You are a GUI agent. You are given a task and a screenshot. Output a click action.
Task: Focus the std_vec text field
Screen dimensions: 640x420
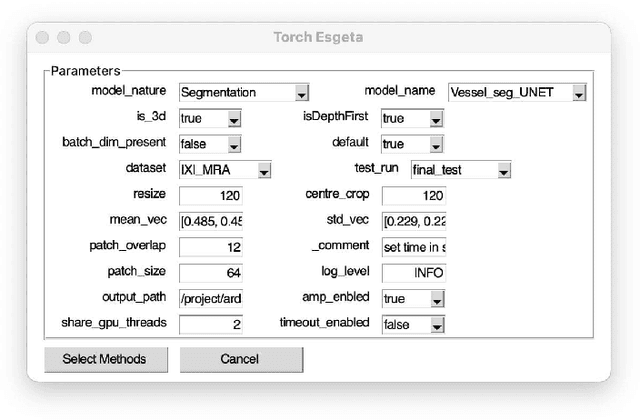(413, 222)
